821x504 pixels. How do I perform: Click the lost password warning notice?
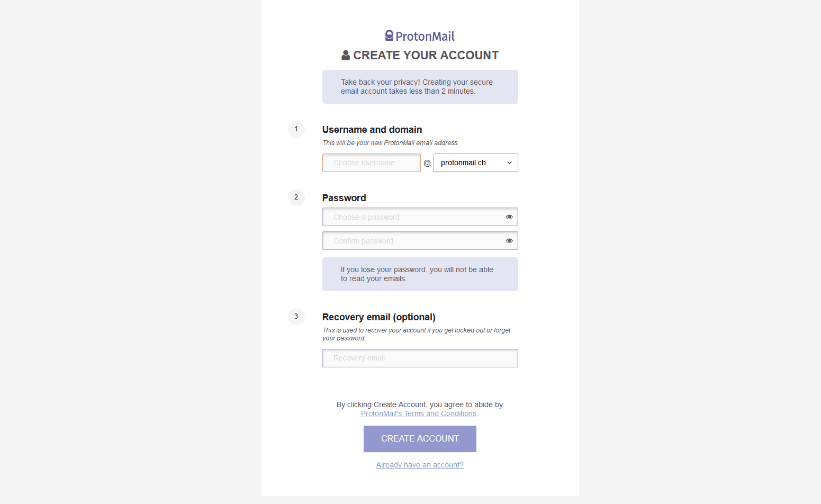[x=420, y=274]
